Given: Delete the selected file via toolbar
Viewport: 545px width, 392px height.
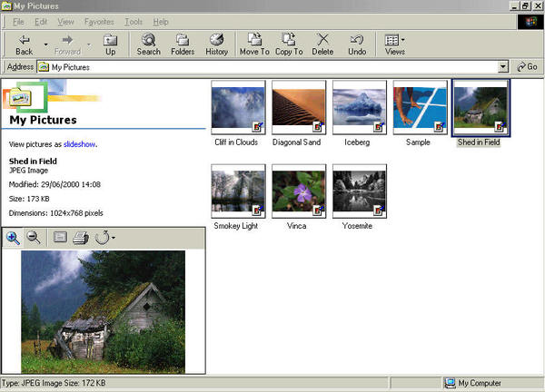Looking at the screenshot, I should tap(322, 44).
